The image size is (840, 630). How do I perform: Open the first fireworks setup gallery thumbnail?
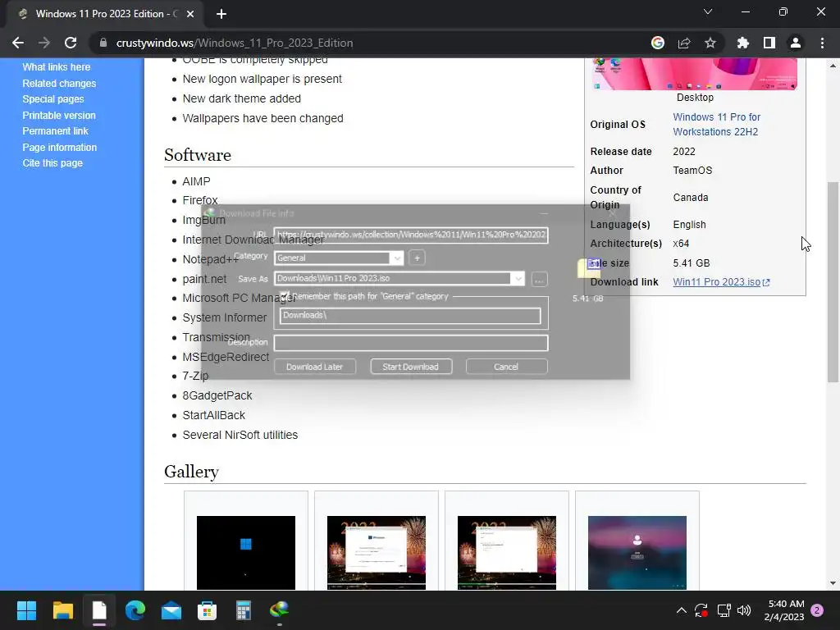coord(376,553)
